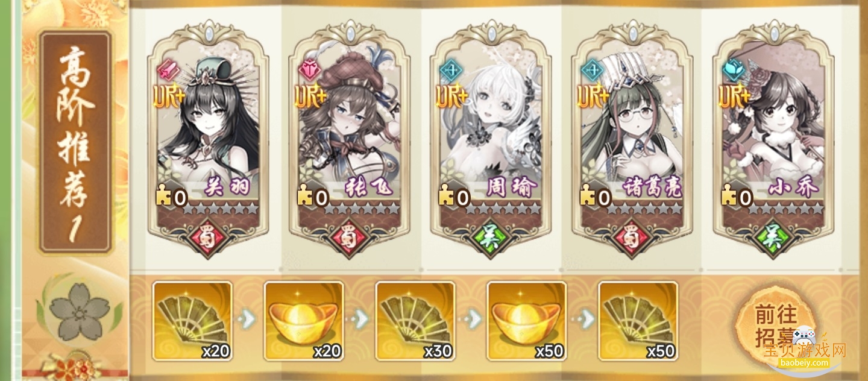Click the x20 golden fan reward
The image size is (868, 381).
(x=192, y=321)
